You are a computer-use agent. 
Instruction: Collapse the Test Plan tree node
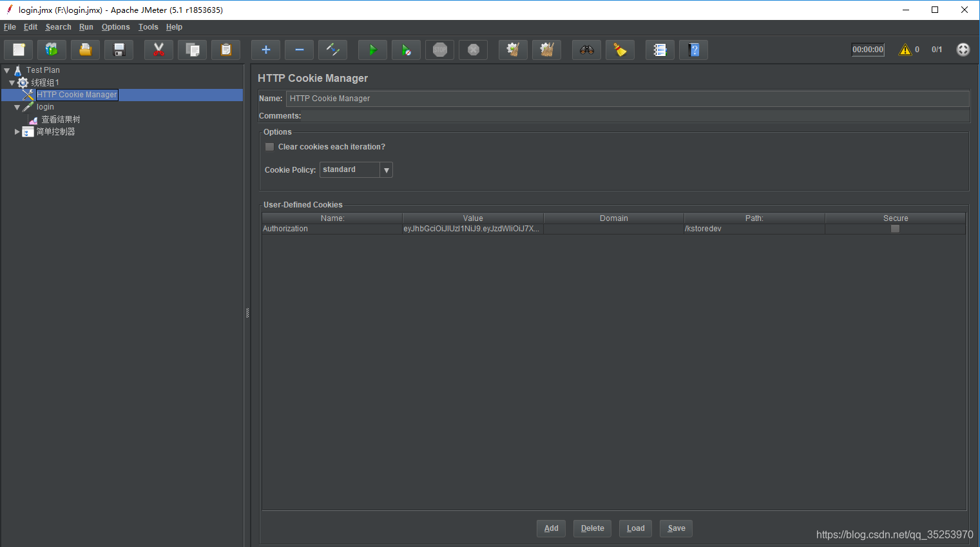(7, 70)
